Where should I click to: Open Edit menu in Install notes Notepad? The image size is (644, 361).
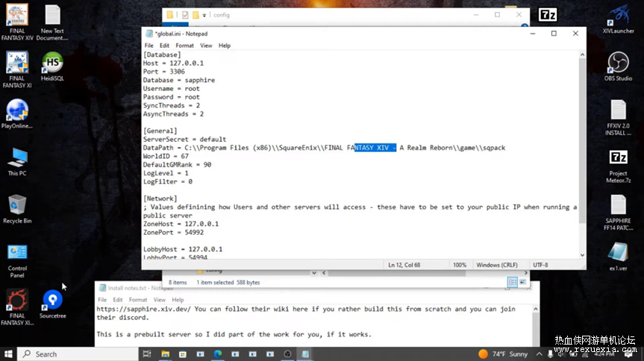118,300
